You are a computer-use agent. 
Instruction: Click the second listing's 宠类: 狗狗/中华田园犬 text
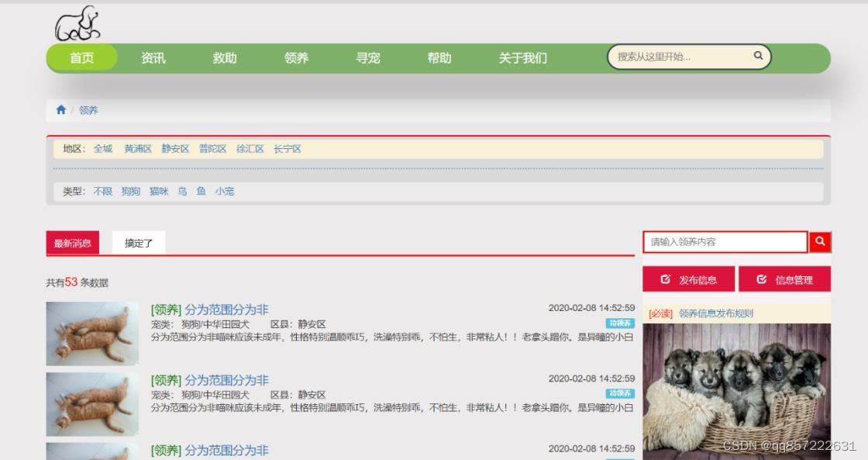tap(200, 395)
